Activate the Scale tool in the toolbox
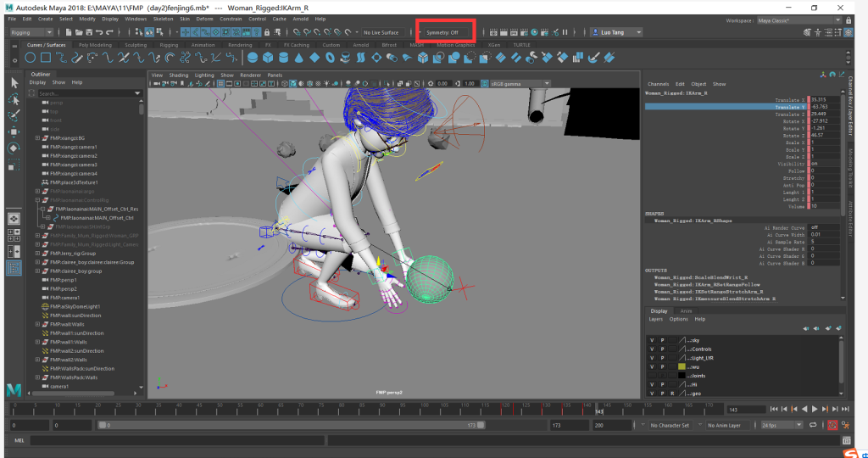The height and width of the screenshot is (458, 868). (x=14, y=165)
